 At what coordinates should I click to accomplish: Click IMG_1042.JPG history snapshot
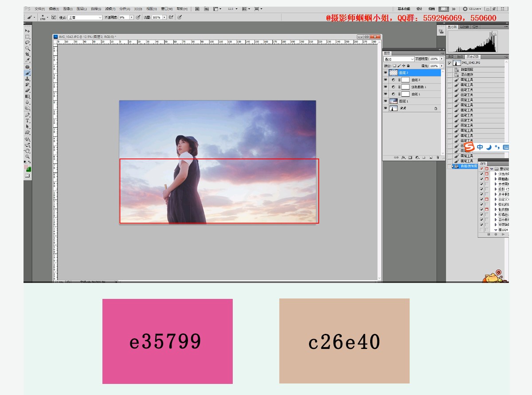point(470,62)
